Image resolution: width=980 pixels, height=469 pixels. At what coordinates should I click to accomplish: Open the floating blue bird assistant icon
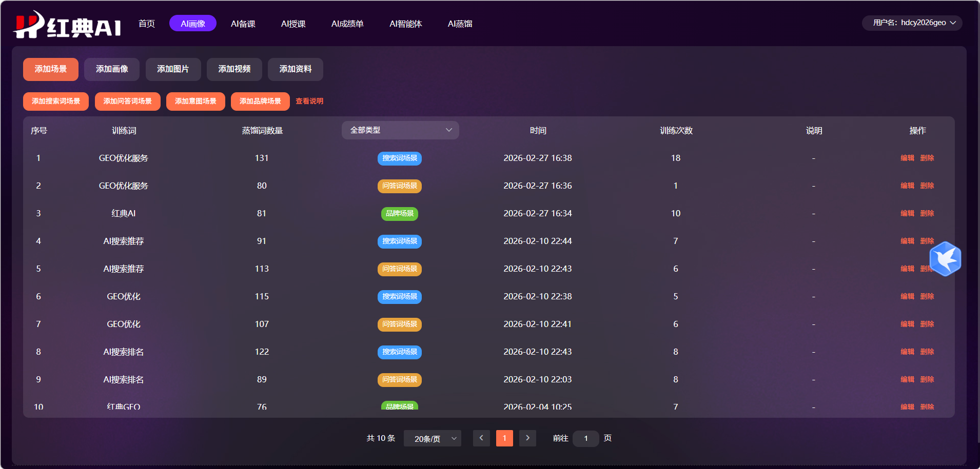point(945,259)
